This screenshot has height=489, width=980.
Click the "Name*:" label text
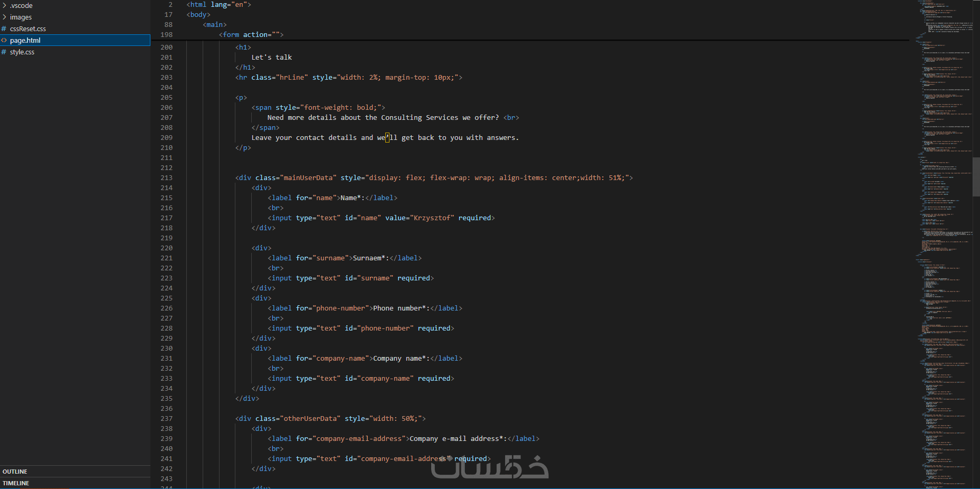coord(353,198)
